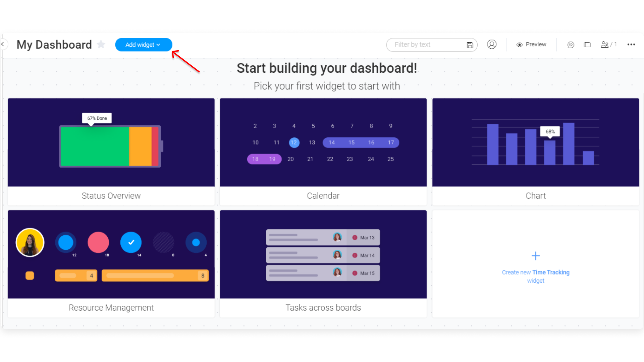The image size is (644, 362).
Task: Toggle the dashboard favorite star
Action: [102, 45]
